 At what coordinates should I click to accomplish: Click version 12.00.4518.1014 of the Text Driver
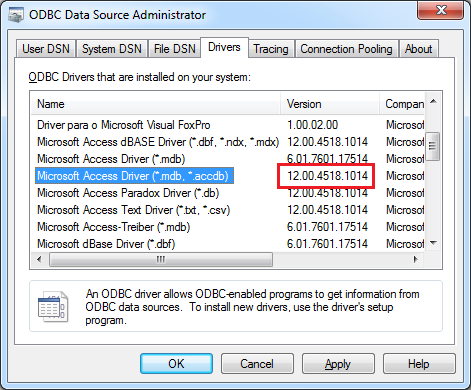pos(327,210)
